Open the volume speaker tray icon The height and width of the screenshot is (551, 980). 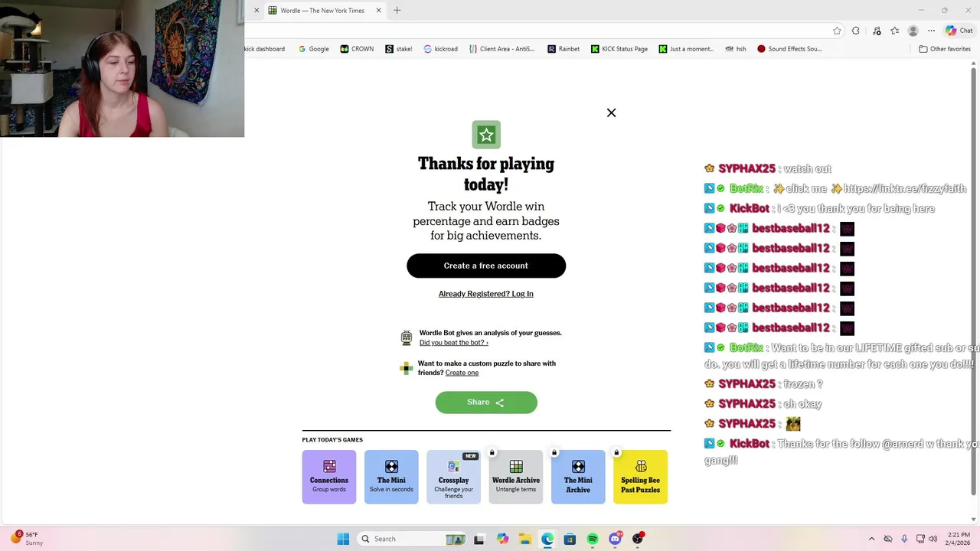[x=933, y=539]
